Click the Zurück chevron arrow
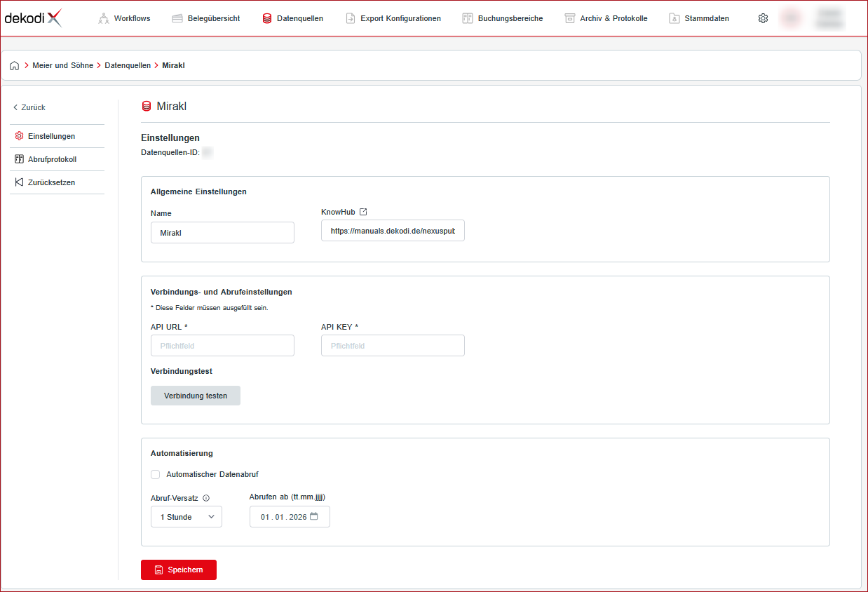The height and width of the screenshot is (592, 868). pos(15,107)
